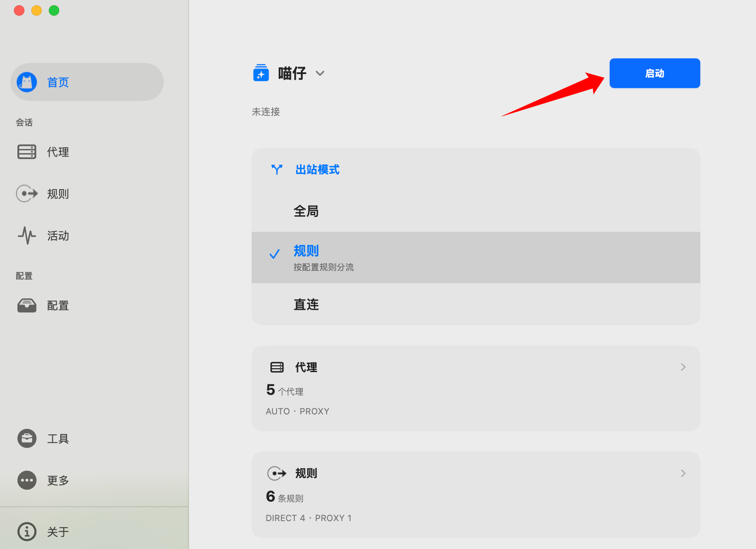Click the 按配置规则分流 description

(x=324, y=267)
